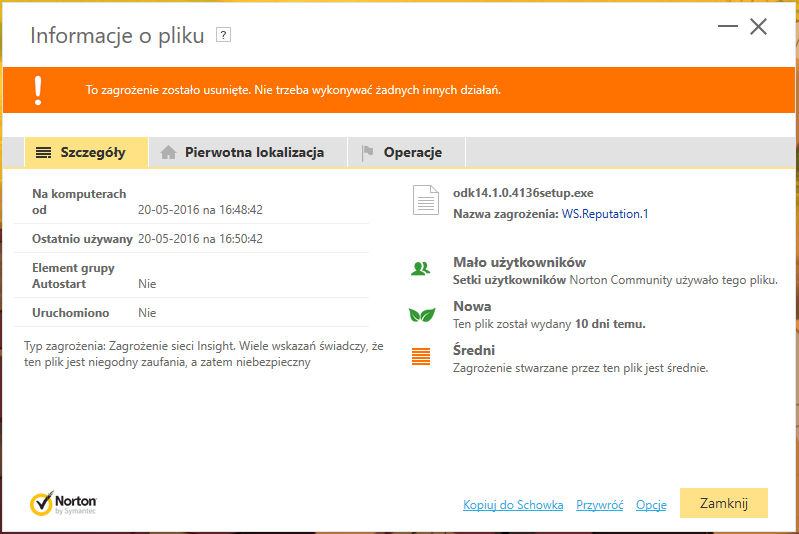Click the Norton by Symantec logo
This screenshot has height=534, width=799.
tap(63, 503)
